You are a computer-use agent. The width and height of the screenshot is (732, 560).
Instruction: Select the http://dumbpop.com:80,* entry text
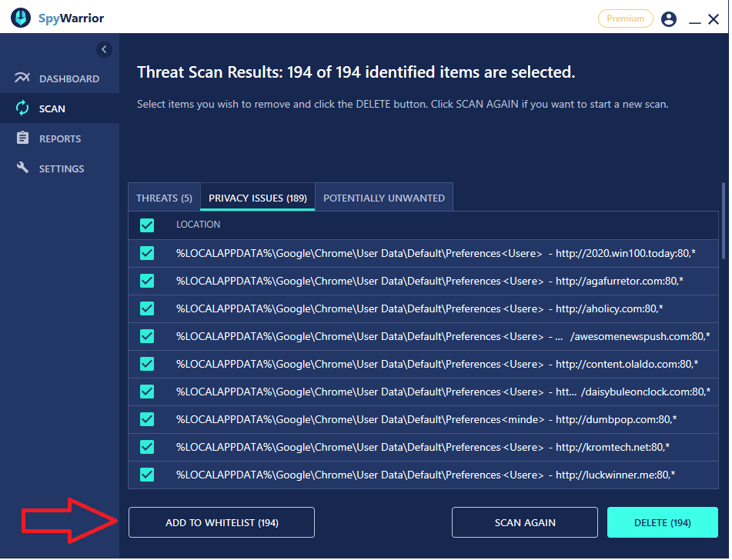click(617, 419)
